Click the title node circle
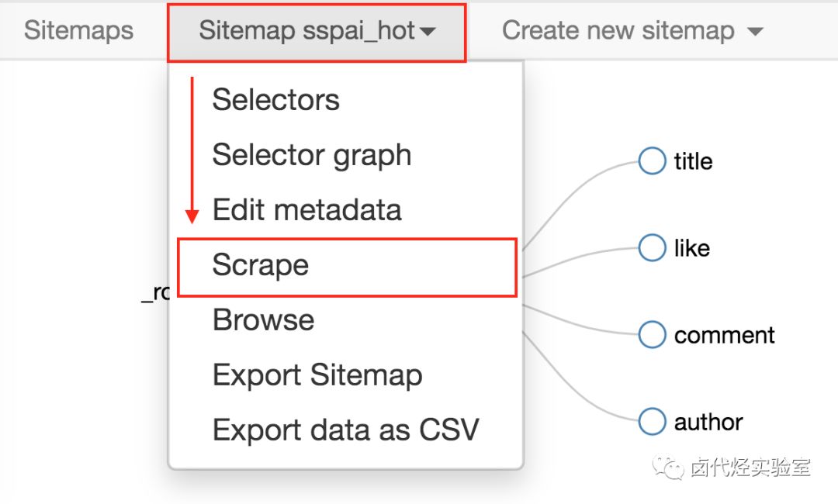 [652, 161]
